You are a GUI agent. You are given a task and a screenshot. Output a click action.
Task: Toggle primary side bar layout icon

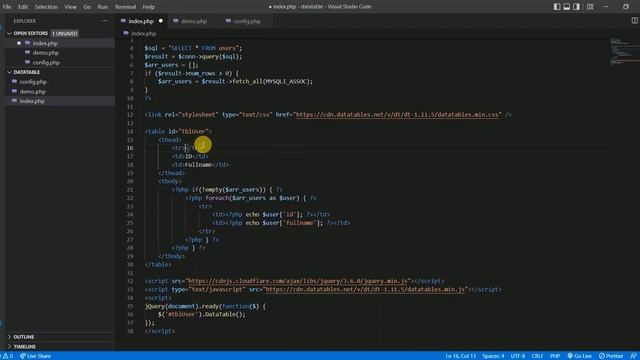[x=557, y=7]
